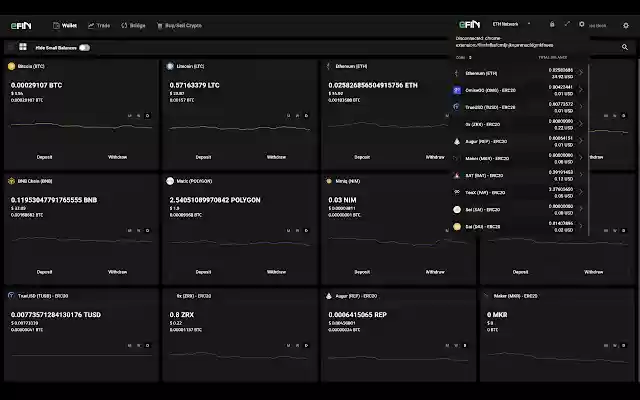The width and height of the screenshot is (640, 400).
Task: Switch to list view layout
Action: click(x=11, y=47)
